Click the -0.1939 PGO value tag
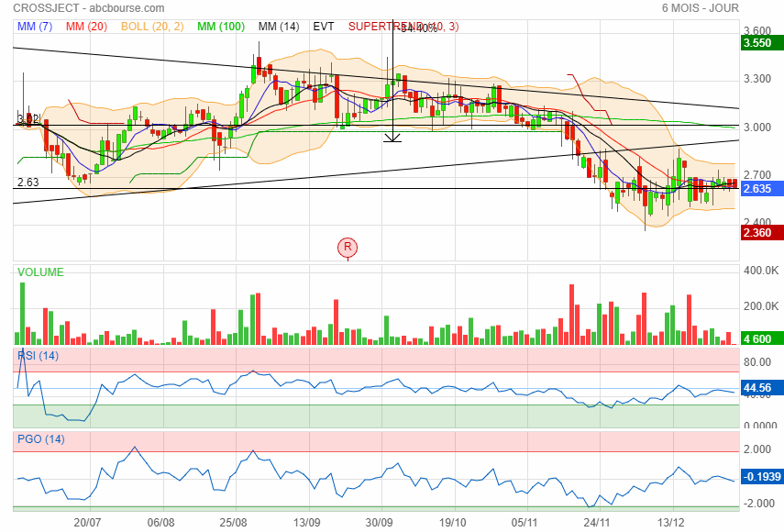 (x=761, y=476)
